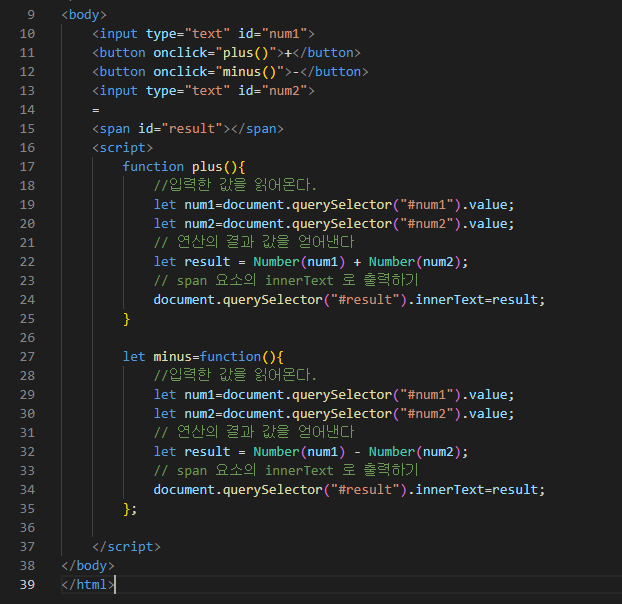Click the comment on line 21
Viewport: 622px width, 604px height.
253,242
